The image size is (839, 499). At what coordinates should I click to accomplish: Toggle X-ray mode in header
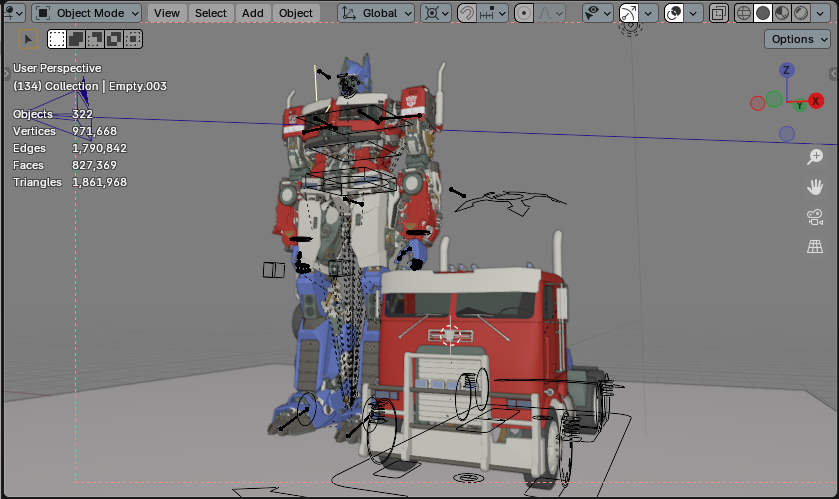pyautogui.click(x=720, y=13)
